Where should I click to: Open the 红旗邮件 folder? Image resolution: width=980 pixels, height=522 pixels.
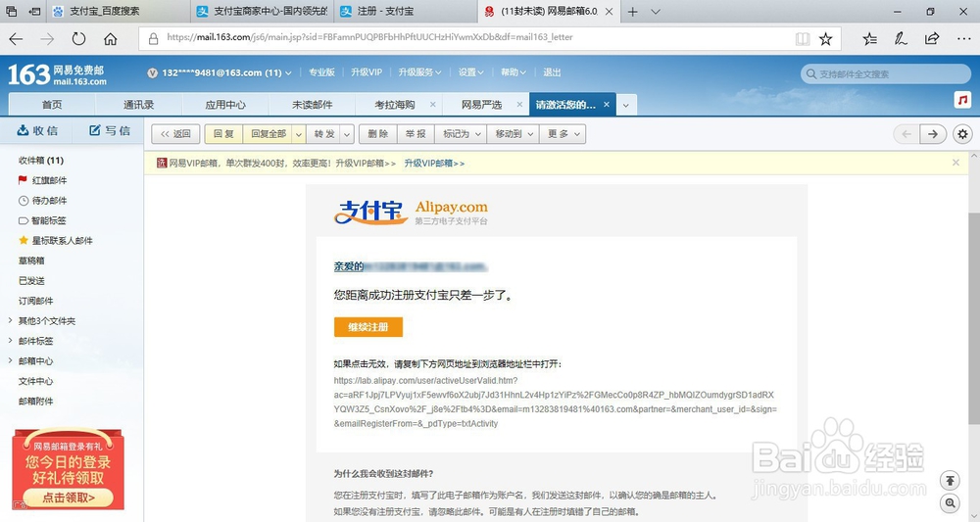pos(49,180)
